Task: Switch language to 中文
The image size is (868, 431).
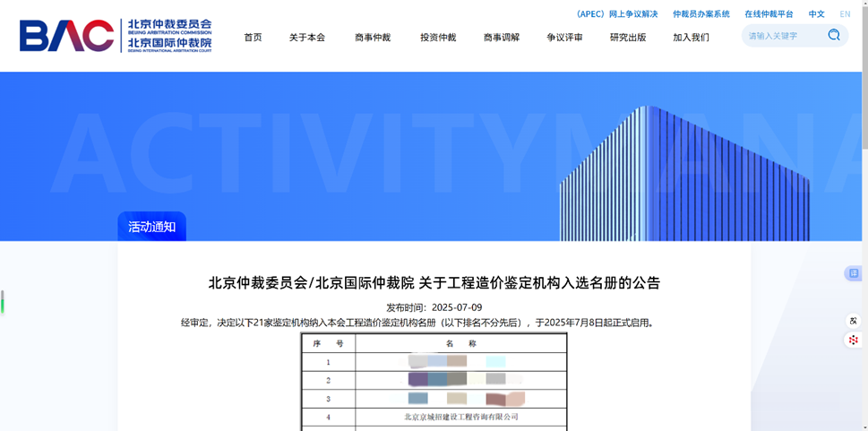Action: click(x=817, y=14)
